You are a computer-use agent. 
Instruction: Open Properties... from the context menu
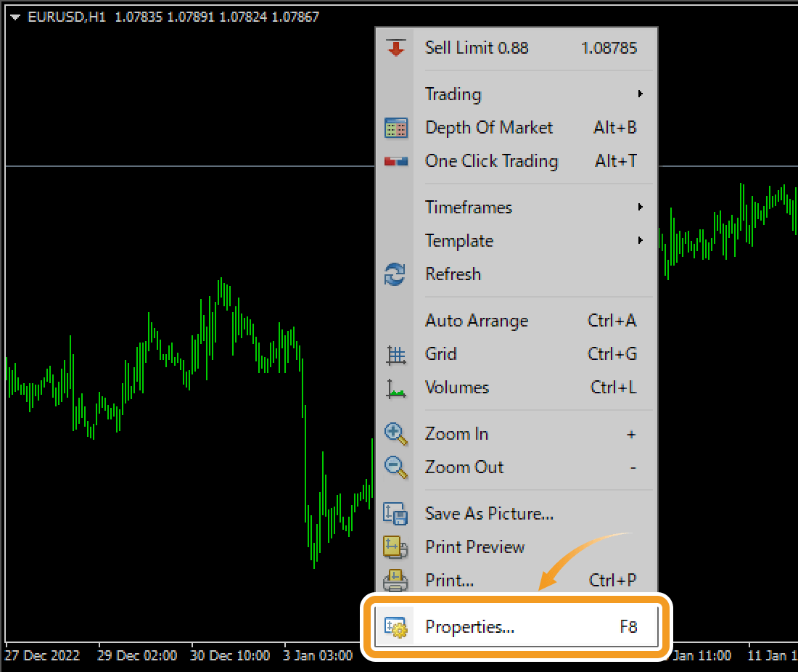[x=470, y=627]
